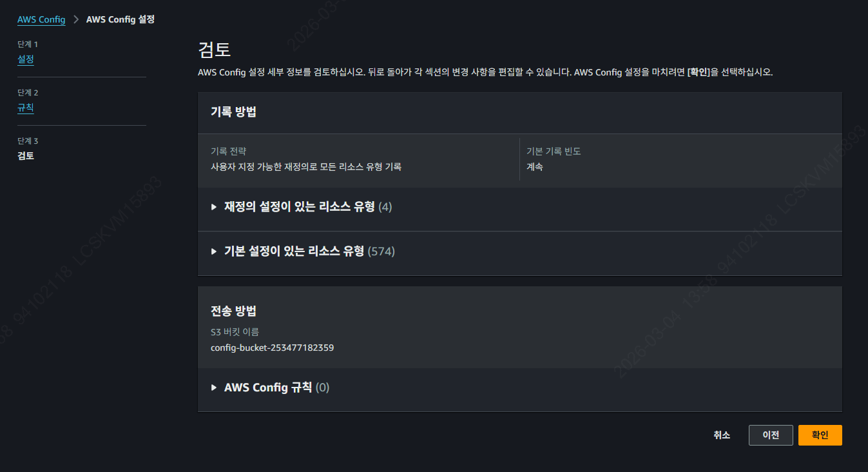Screen dimensions: 868x472
Task: Go to step 2 규칙 link
Action: pyautogui.click(x=26, y=108)
